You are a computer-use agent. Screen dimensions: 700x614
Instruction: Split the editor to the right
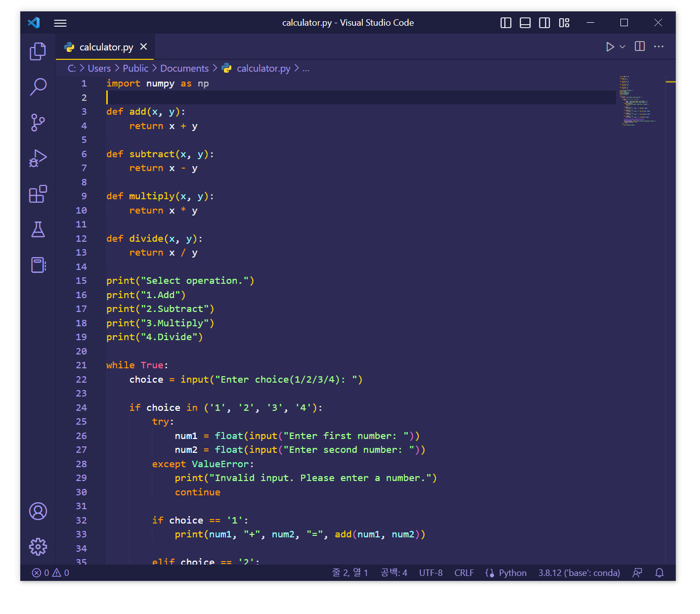[640, 46]
